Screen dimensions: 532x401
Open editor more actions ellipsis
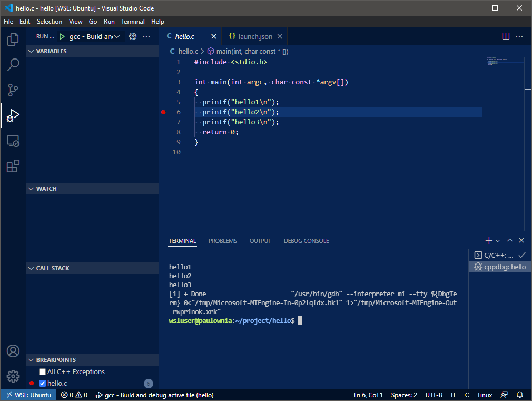[x=519, y=36]
